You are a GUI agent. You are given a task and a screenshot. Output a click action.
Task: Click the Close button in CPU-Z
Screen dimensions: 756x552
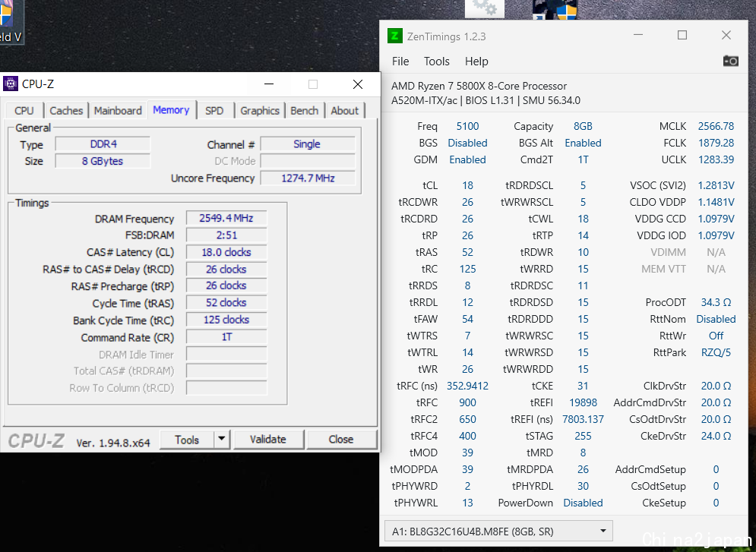coord(341,439)
